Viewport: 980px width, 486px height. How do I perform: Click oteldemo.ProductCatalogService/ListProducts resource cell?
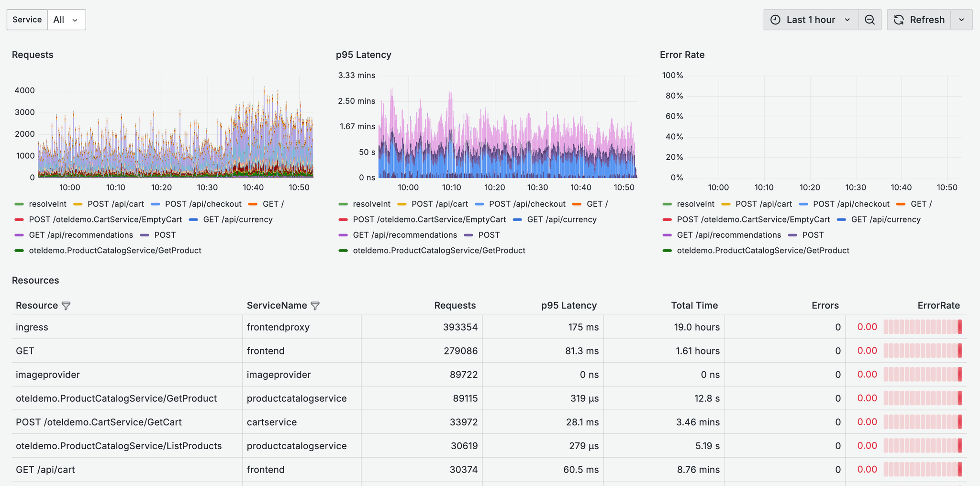pos(127,446)
